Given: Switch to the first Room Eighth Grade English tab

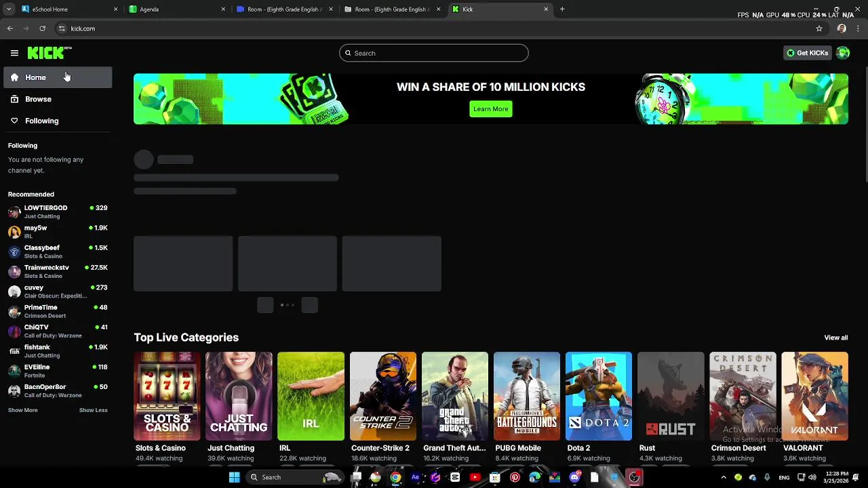Looking at the screenshot, I should [x=285, y=9].
